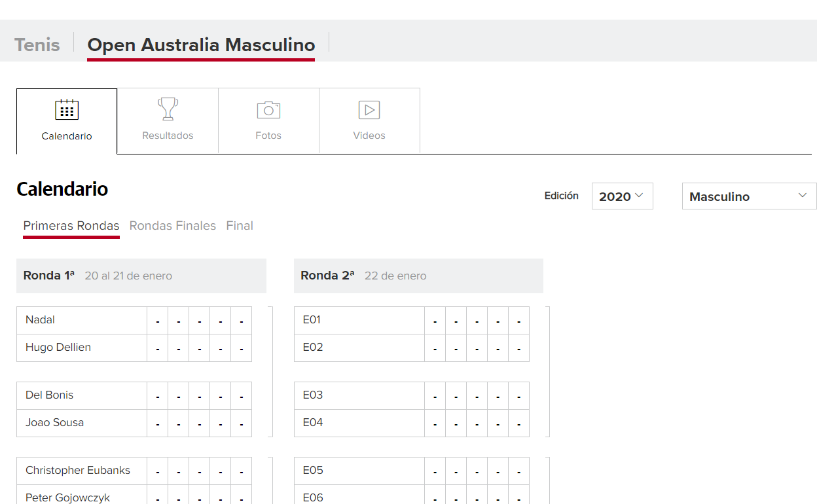This screenshot has width=817, height=504.
Task: Select the Primeras Rondas tab
Action: coord(71,226)
